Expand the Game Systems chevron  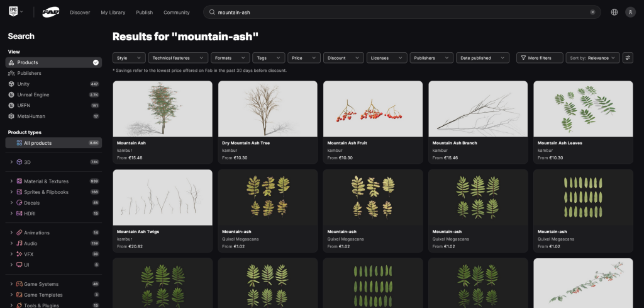click(x=11, y=284)
